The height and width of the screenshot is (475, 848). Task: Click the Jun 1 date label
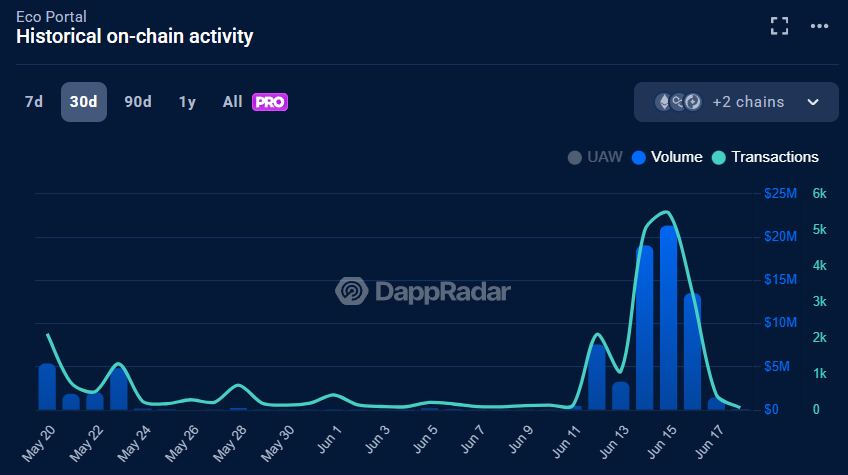click(x=329, y=439)
